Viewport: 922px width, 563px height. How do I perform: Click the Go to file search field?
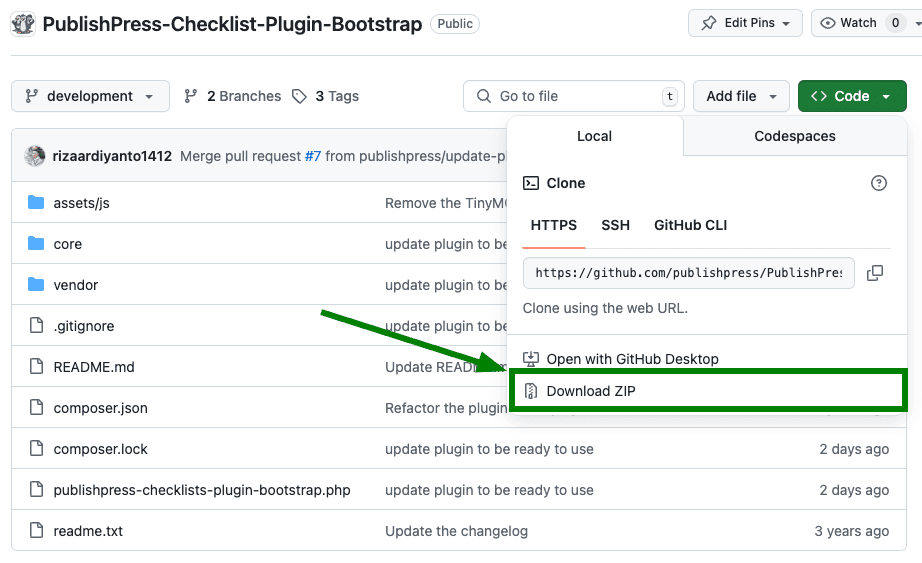click(x=573, y=96)
